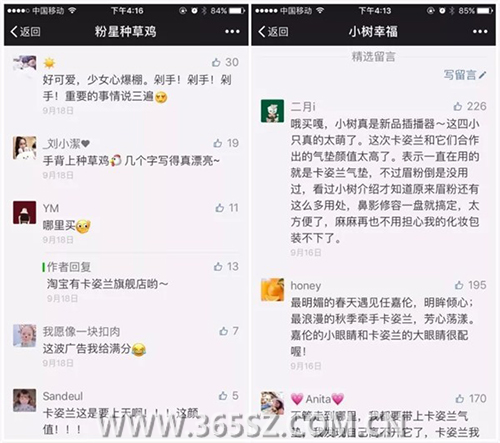Viewport: 500px width, 443px height.
Task: Open more options in 粉星种草鸡 page
Action: coord(232,32)
